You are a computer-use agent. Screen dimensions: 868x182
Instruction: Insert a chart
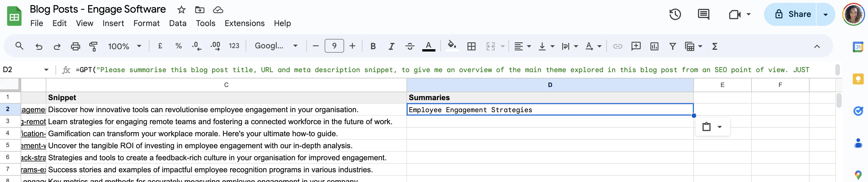pyautogui.click(x=654, y=46)
